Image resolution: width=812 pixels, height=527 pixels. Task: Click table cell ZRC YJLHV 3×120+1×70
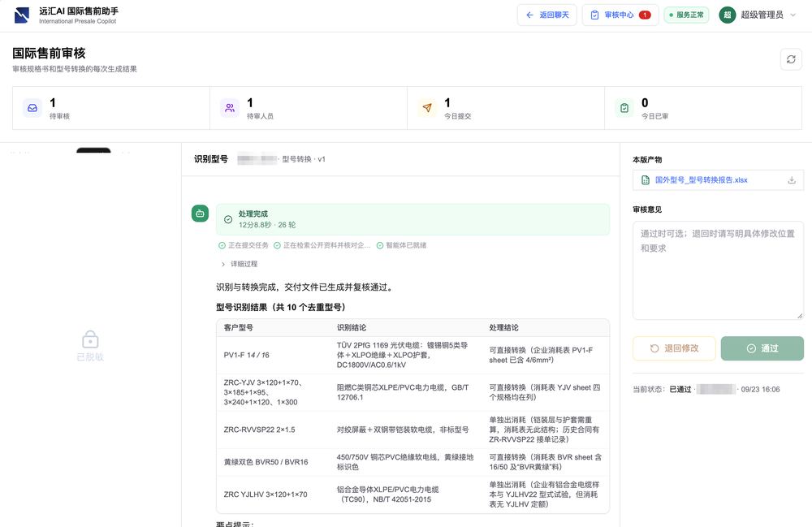pos(266,495)
